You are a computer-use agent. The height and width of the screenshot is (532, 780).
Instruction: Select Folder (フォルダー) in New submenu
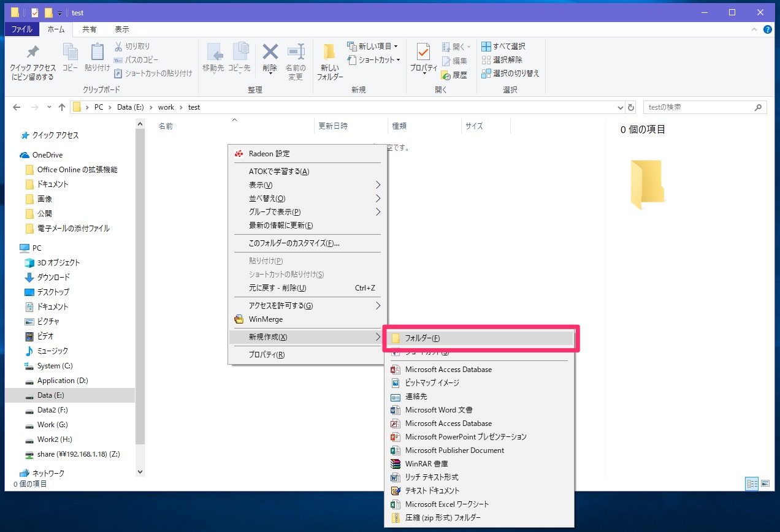pyautogui.click(x=481, y=338)
